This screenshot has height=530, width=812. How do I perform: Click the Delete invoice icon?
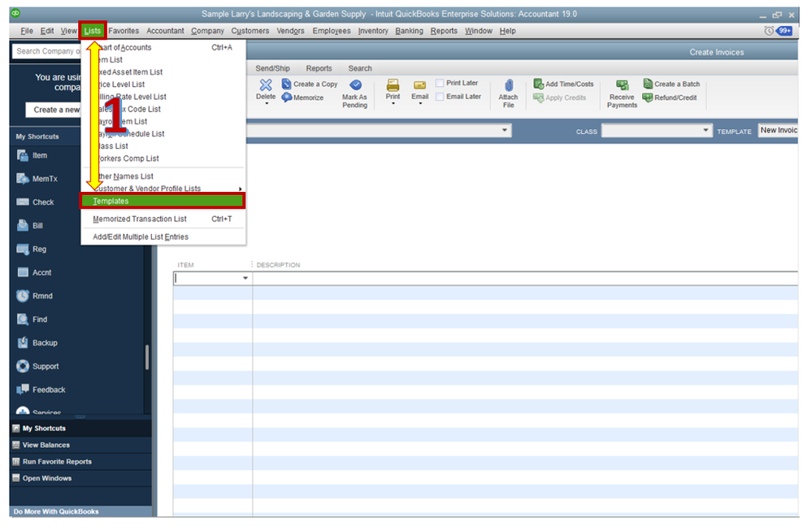tap(266, 85)
